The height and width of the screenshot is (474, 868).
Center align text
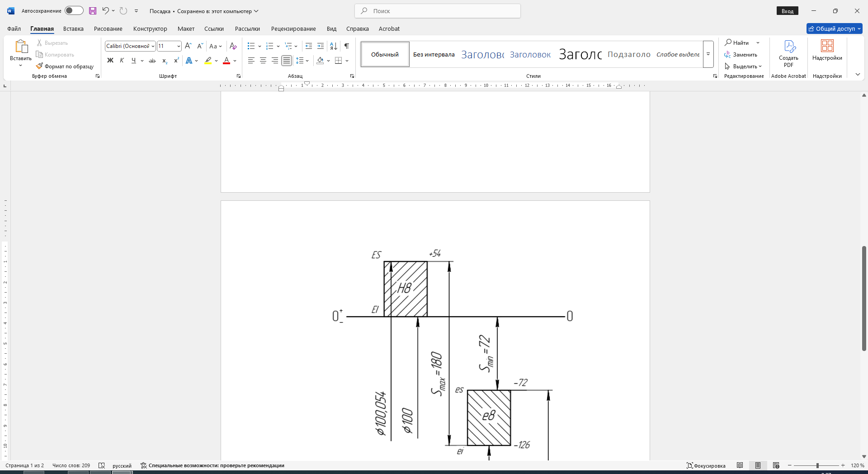click(263, 61)
